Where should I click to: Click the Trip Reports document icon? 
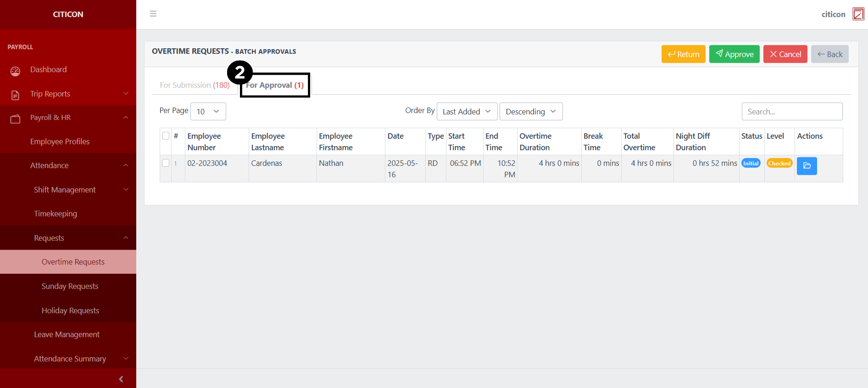pos(15,95)
